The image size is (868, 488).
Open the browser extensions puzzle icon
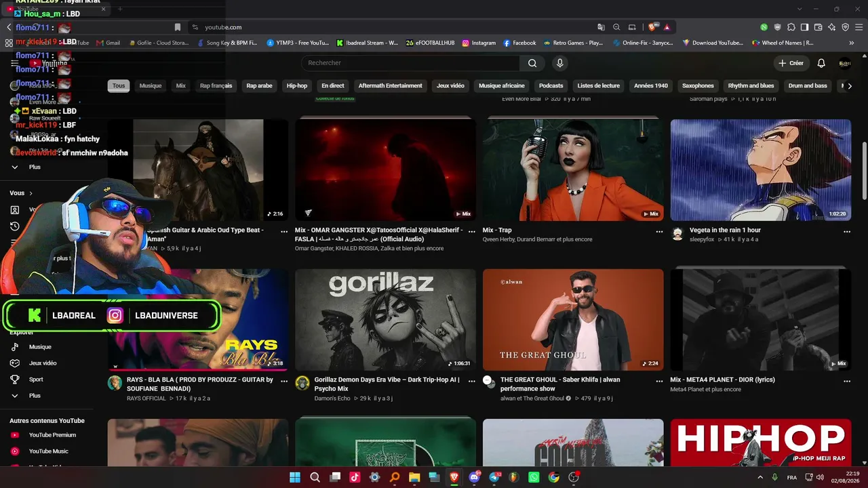pos(791,27)
